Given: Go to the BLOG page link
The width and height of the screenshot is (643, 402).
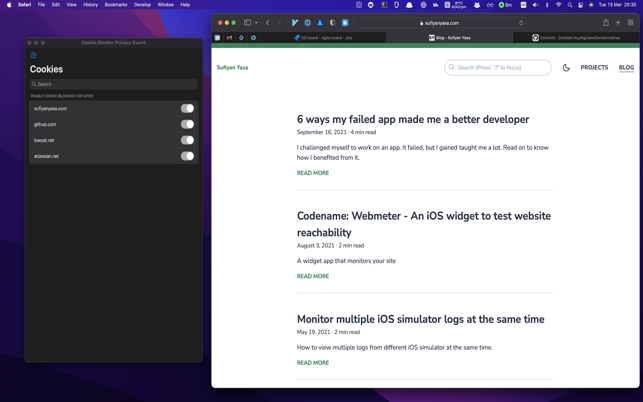Looking at the screenshot, I should [626, 67].
